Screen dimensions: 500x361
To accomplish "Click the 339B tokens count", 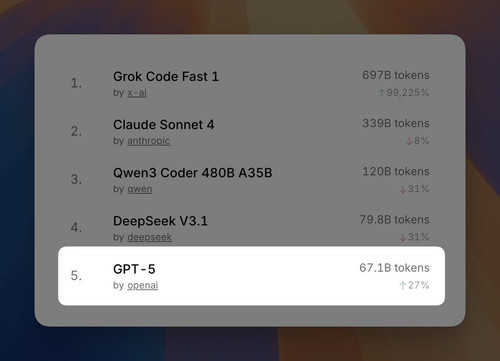I will pyautogui.click(x=396, y=124).
